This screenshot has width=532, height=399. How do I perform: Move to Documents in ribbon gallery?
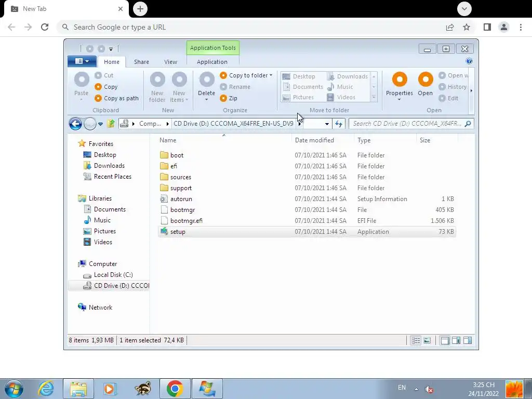[x=303, y=87]
